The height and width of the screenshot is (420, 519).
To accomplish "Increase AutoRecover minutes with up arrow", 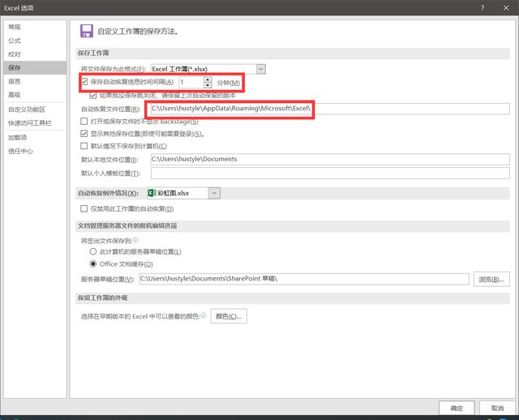I will tap(208, 79).
